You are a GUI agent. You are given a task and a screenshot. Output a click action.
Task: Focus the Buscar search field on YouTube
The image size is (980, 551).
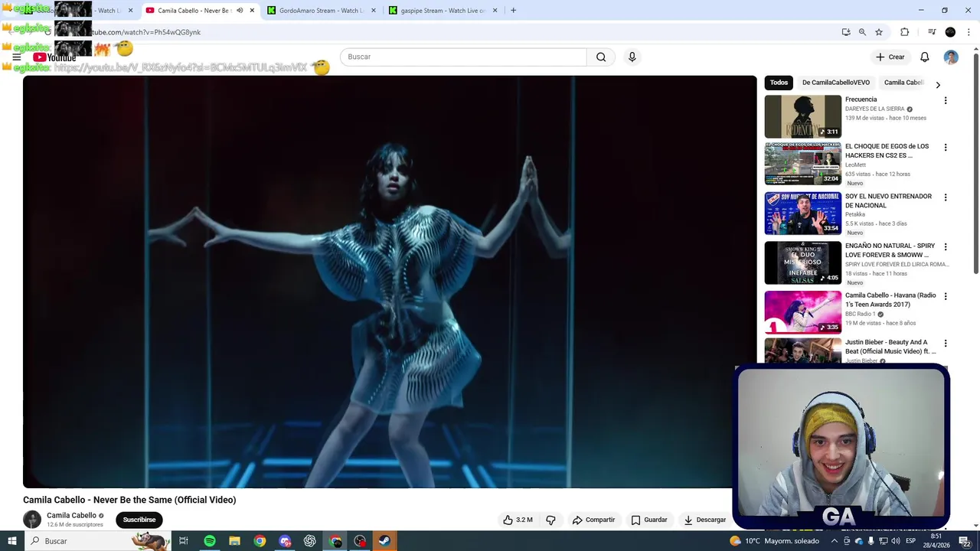pyautogui.click(x=464, y=57)
